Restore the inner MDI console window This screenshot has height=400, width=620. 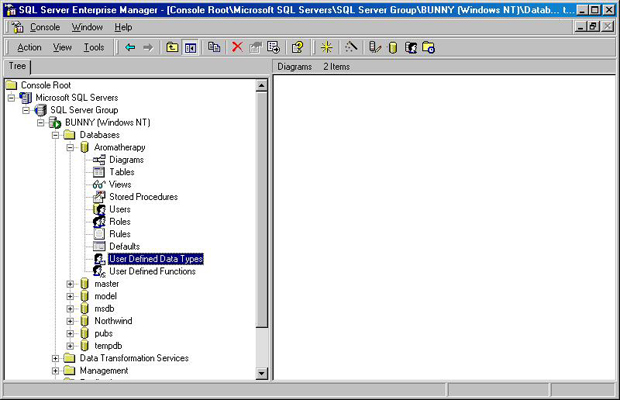point(593,26)
